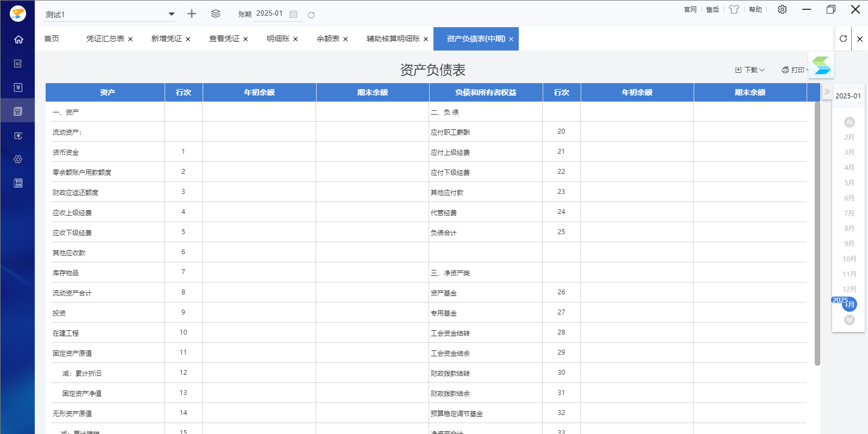Close the 资产负债表(中期) tab
The image size is (868, 434).
pos(511,39)
